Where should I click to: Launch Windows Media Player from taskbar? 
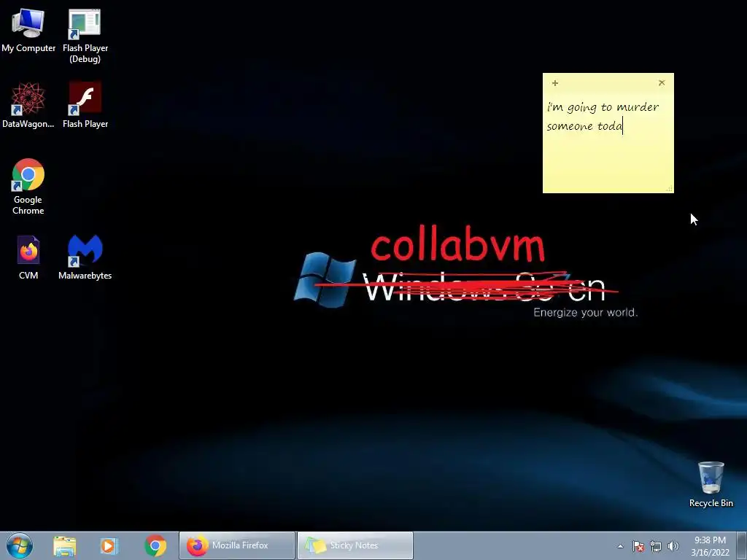pos(109,545)
